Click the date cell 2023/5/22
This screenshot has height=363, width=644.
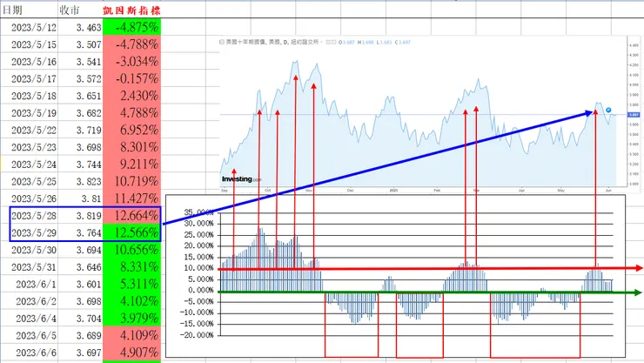(29, 130)
